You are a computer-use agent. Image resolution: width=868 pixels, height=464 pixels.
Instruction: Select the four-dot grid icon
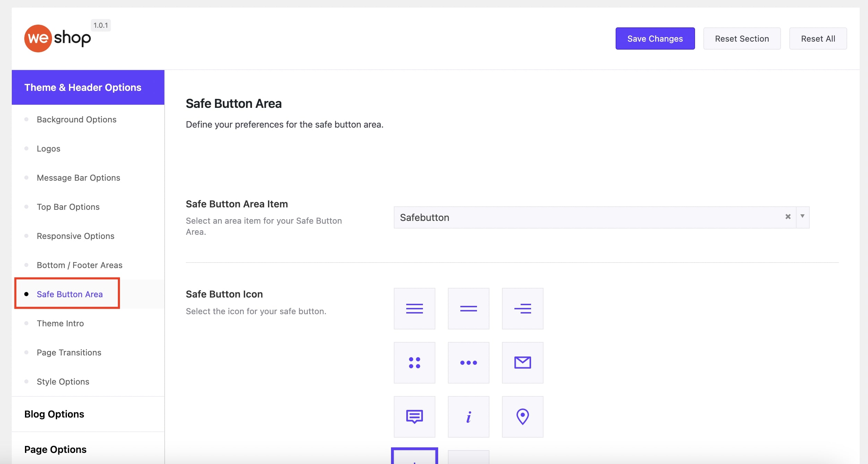pos(414,362)
